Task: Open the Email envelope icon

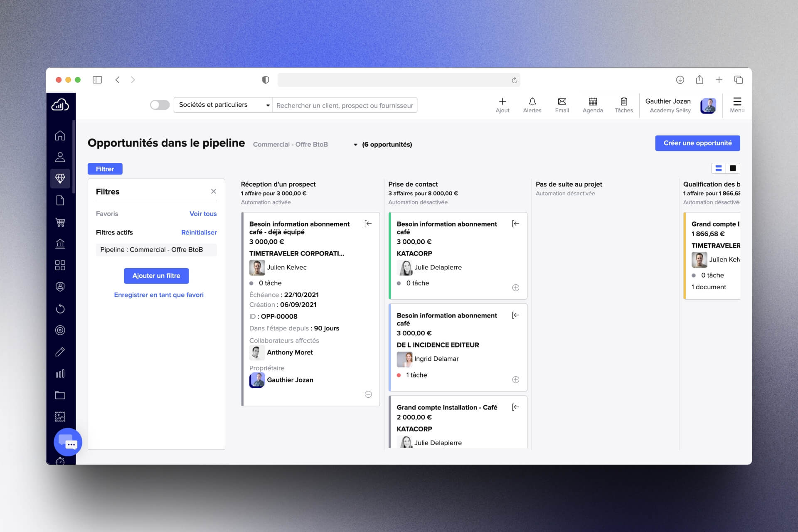Action: [562, 105]
